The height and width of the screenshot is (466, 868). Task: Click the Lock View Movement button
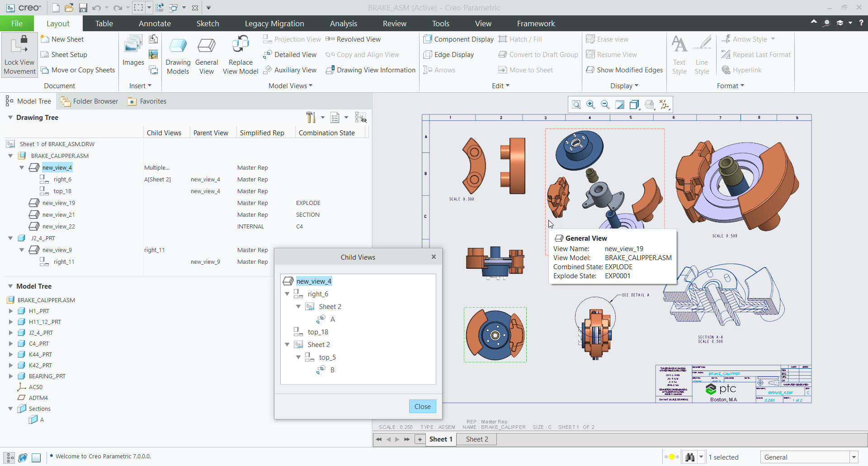[x=19, y=55]
